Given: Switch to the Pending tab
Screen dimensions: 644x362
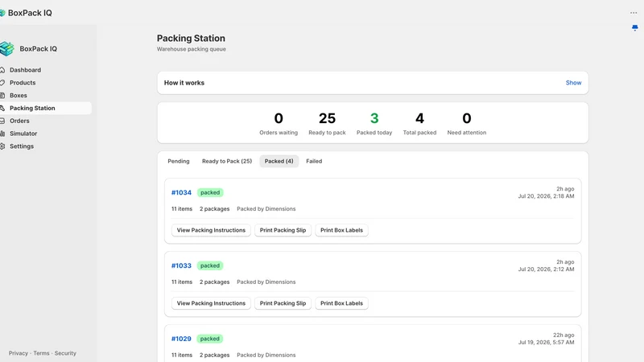Looking at the screenshot, I should coord(179,162).
